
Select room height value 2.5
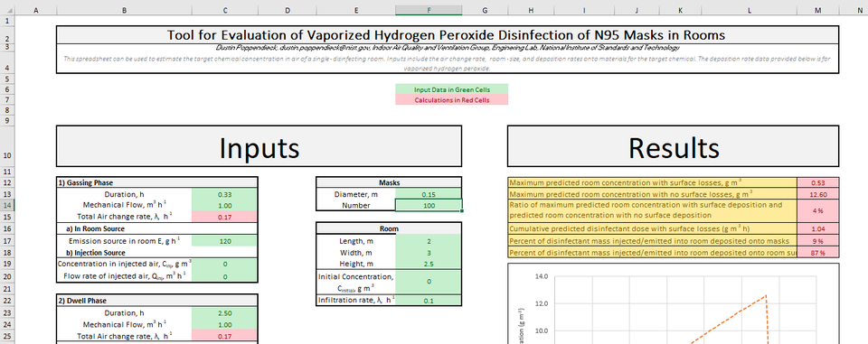pyautogui.click(x=429, y=264)
